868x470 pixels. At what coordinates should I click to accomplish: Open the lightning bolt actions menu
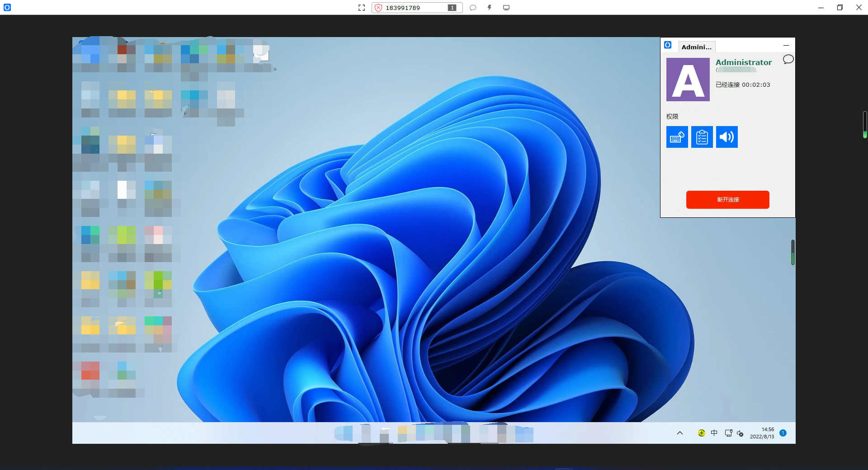point(489,8)
